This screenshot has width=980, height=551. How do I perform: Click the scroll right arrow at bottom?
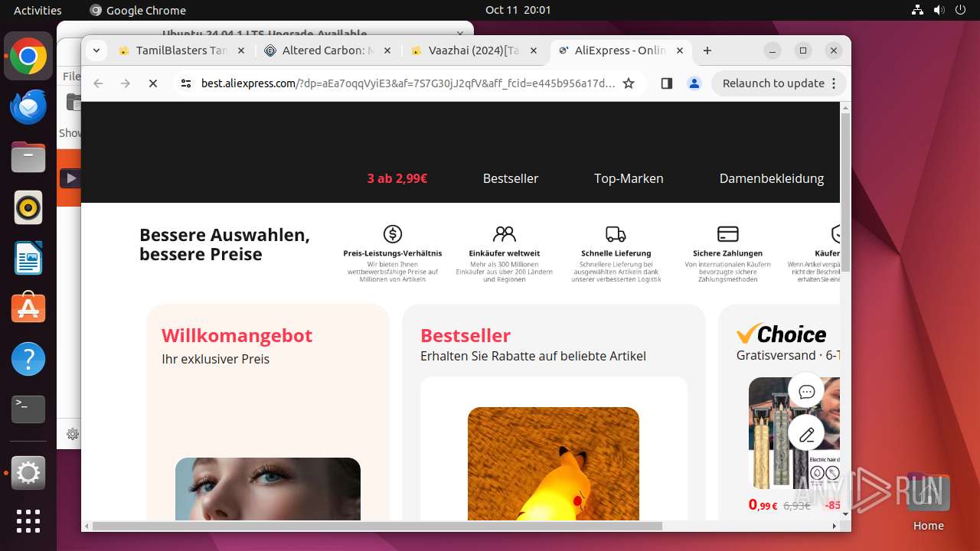click(x=835, y=526)
